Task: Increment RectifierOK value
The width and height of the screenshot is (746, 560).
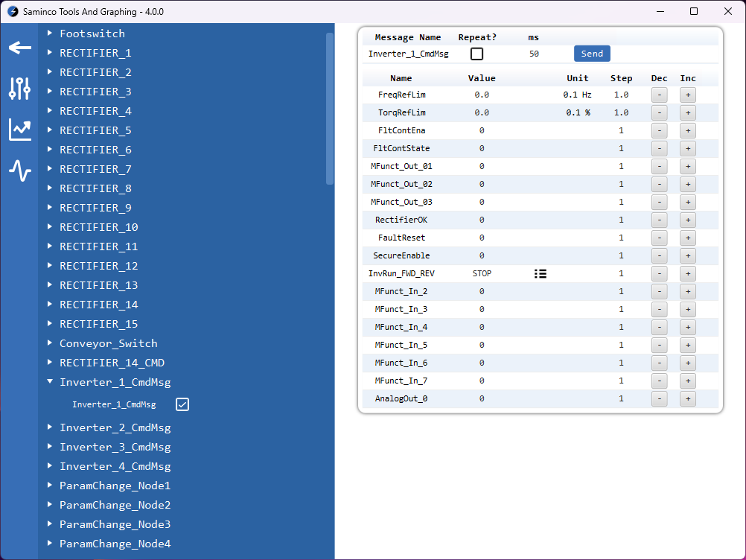Action: [688, 220]
